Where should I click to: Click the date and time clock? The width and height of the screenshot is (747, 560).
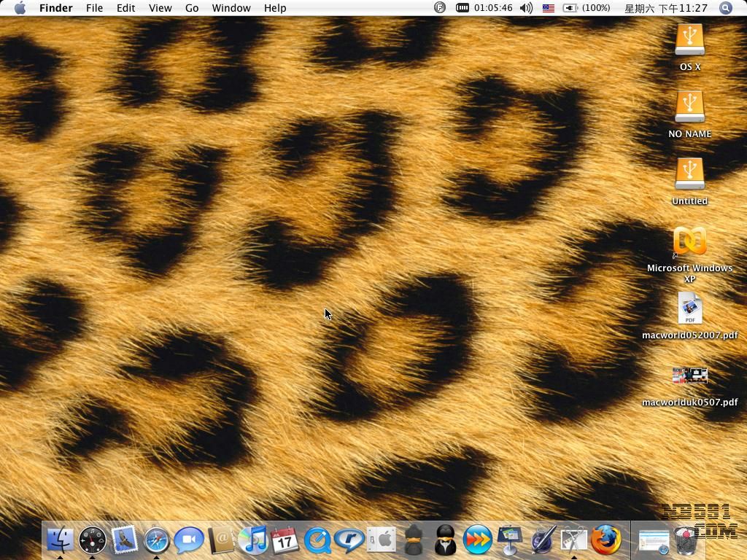(x=666, y=8)
